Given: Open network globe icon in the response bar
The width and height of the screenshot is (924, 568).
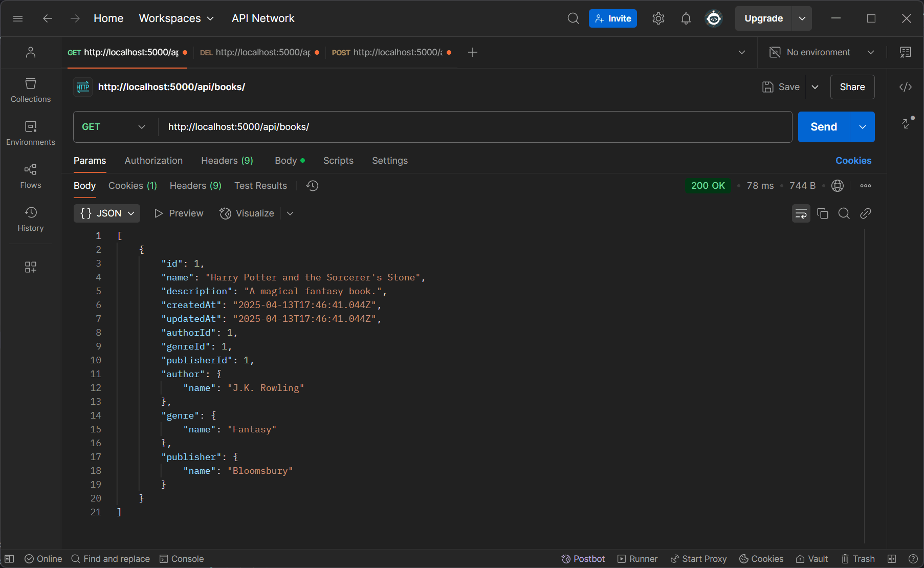Looking at the screenshot, I should [838, 186].
